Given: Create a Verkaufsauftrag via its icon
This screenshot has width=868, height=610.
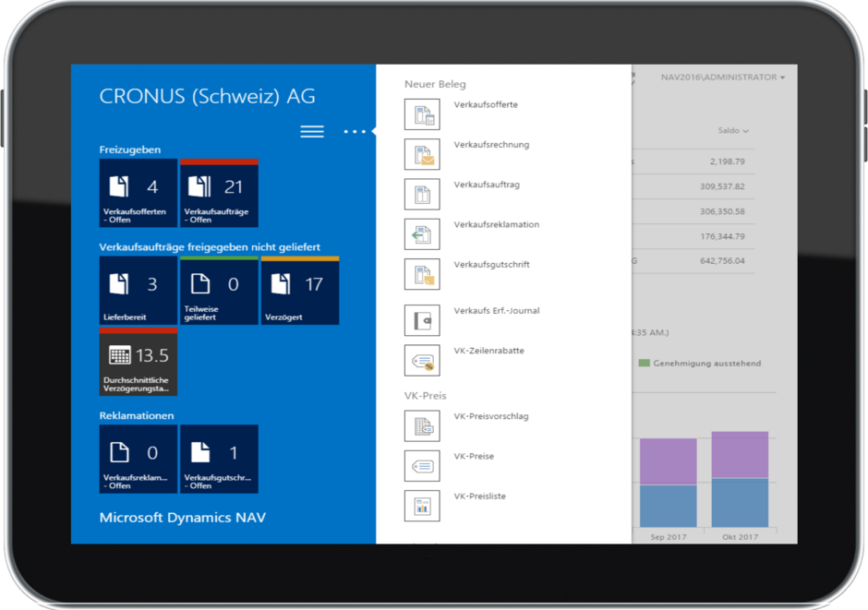Looking at the screenshot, I should point(422,193).
